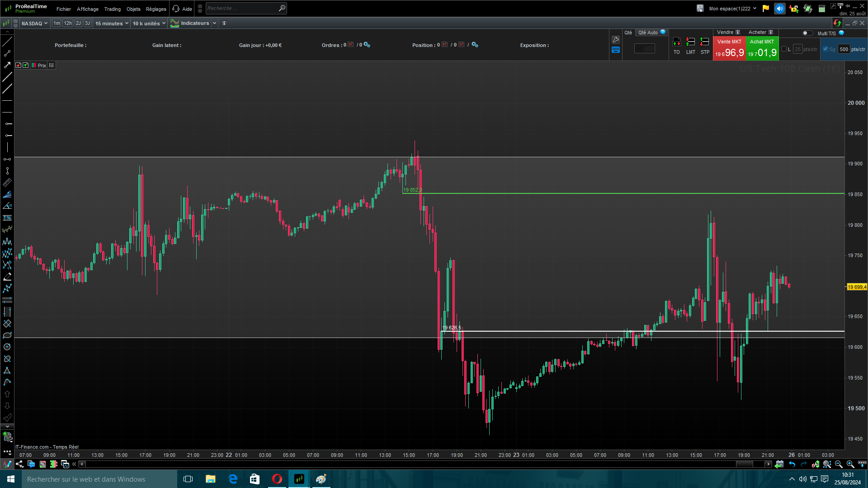The width and height of the screenshot is (868, 488).
Task: Uncheck the Sg stop checkbox
Action: coord(826,49)
